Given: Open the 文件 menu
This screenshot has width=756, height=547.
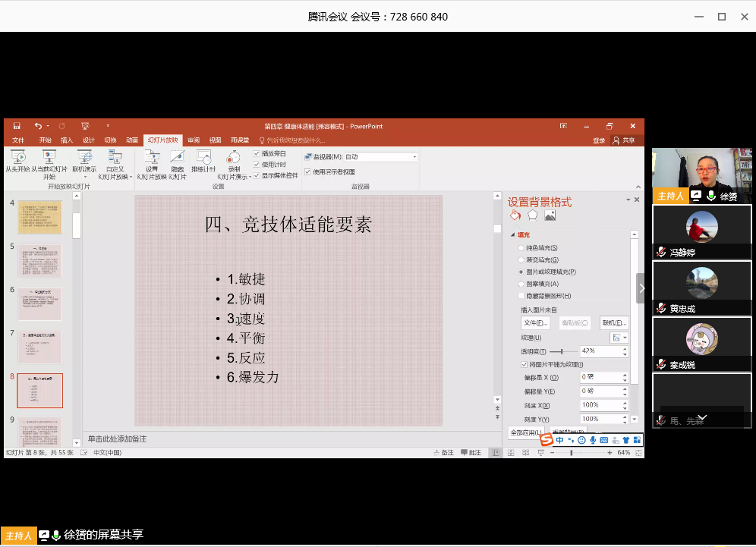Looking at the screenshot, I should (18, 140).
